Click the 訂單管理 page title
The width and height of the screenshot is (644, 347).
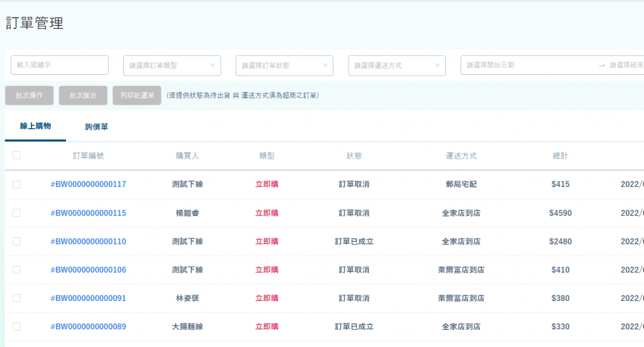(35, 23)
